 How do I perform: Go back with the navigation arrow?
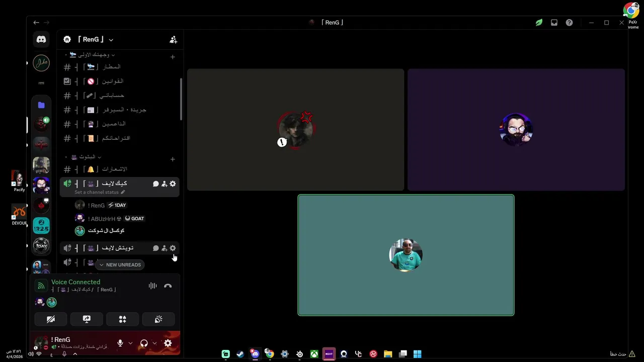[36, 23]
